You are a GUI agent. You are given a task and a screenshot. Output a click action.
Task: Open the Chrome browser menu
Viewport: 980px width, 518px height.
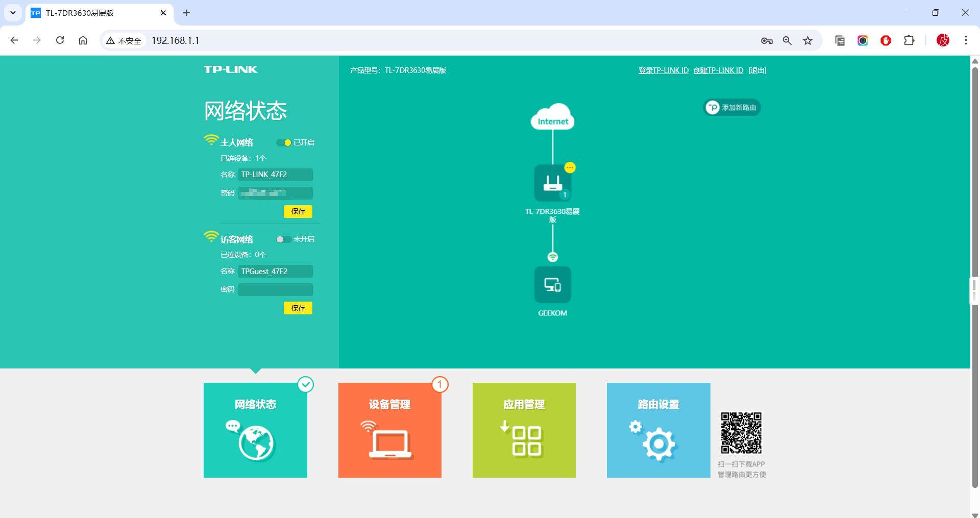point(965,40)
